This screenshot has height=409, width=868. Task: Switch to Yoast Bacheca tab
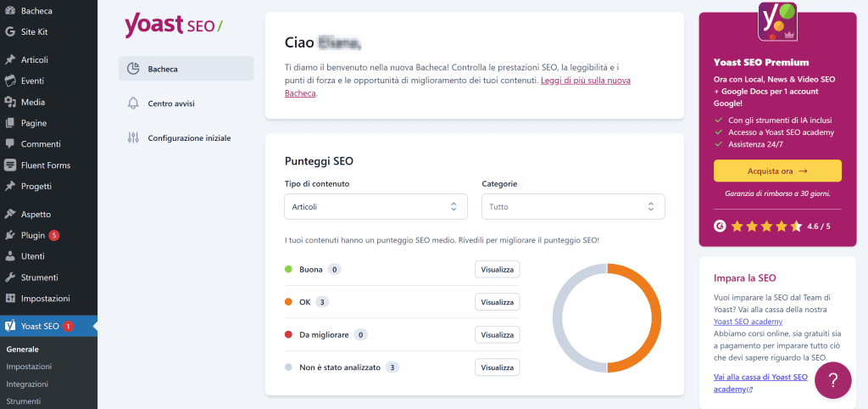(x=186, y=69)
